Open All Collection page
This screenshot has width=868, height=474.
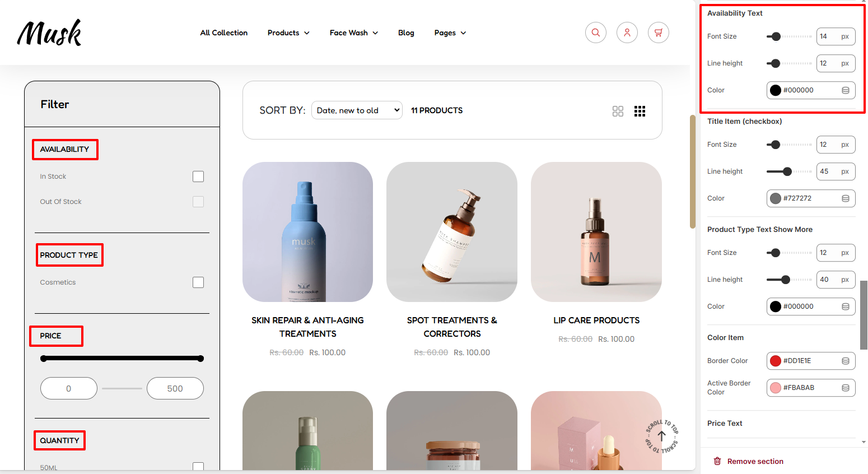[x=224, y=32]
